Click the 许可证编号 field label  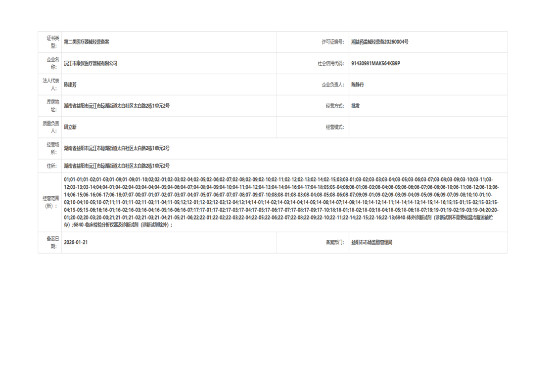333,42
